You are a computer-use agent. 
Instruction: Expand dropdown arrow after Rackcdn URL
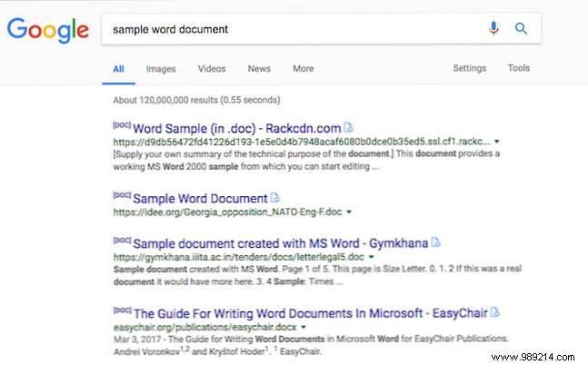click(496, 142)
